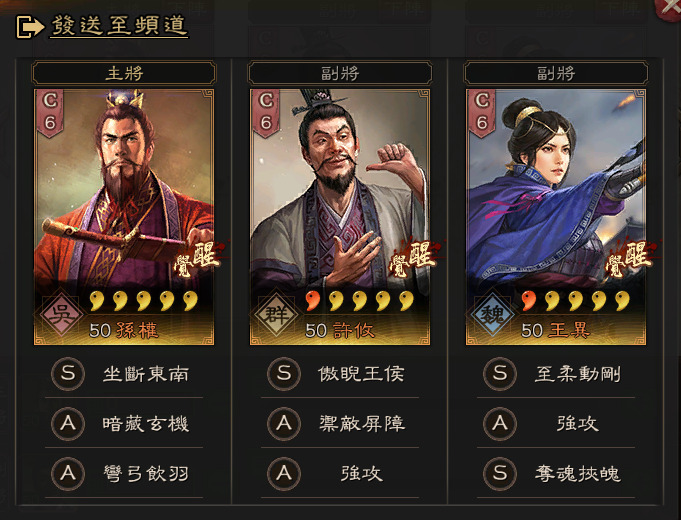Click the 吳 faction emblem on 孫權's card

click(61, 314)
